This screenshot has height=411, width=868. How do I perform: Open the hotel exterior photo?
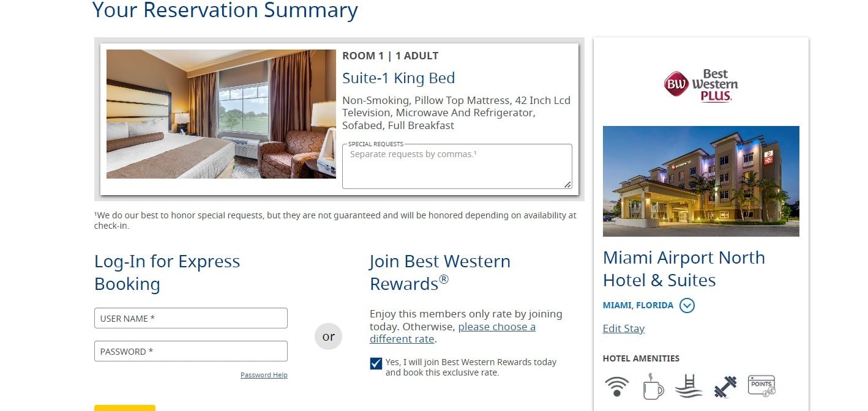point(701,181)
